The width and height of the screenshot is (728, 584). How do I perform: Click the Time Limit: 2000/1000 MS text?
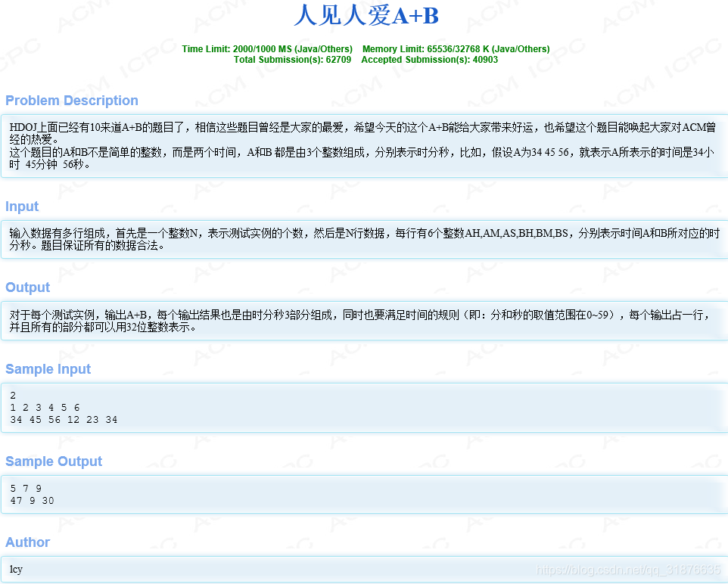point(267,48)
